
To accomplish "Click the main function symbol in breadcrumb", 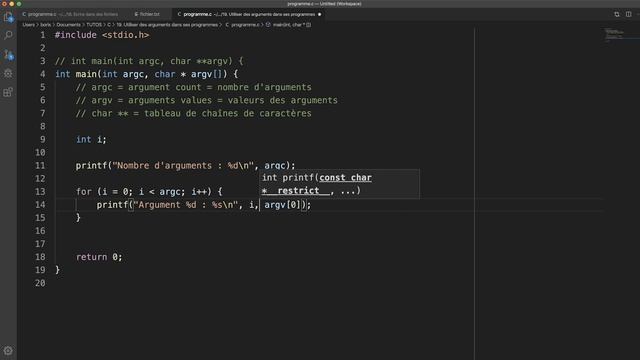I will (289, 25).
